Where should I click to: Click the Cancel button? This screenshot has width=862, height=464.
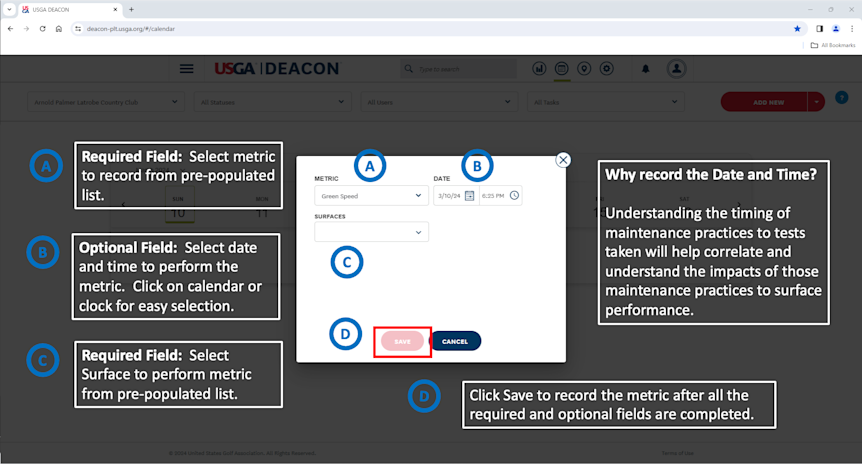[x=455, y=341]
